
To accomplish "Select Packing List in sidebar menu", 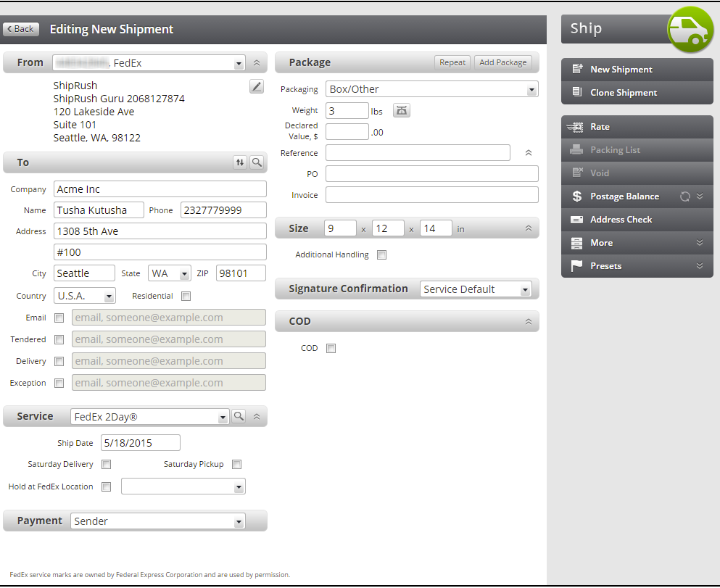I will 637,150.
